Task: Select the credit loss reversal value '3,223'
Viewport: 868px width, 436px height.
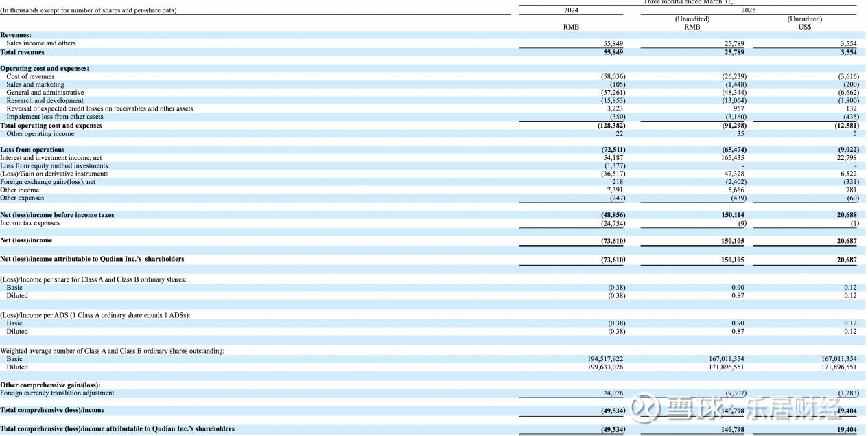Action: pyautogui.click(x=615, y=108)
